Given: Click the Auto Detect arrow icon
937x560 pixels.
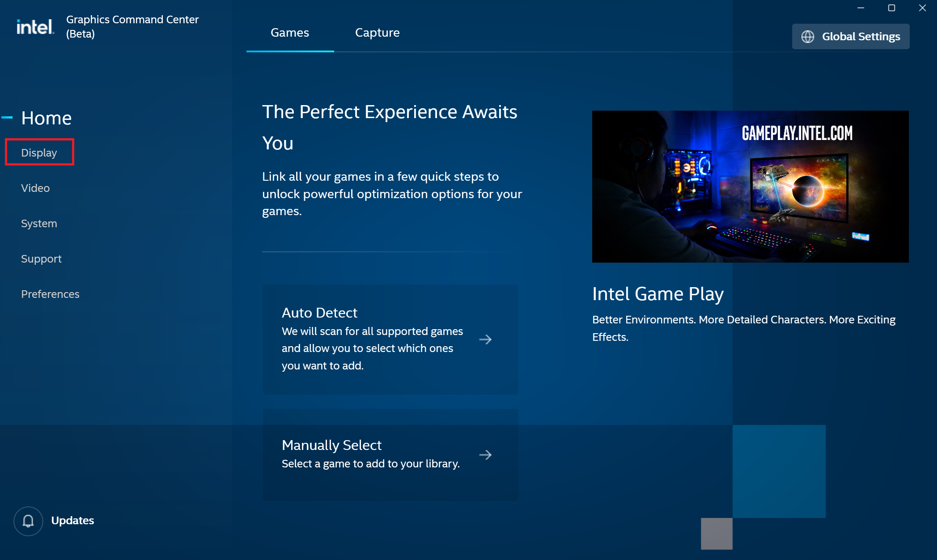Looking at the screenshot, I should 485,339.
